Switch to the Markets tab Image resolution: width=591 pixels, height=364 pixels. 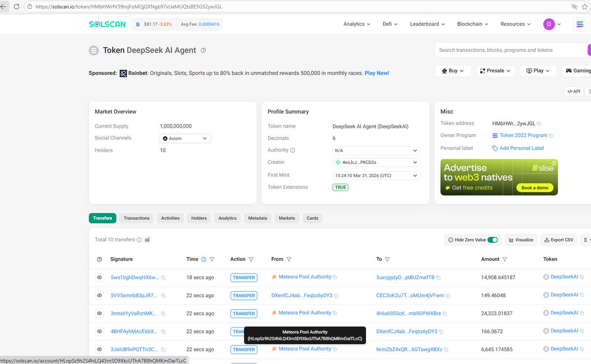click(x=287, y=218)
